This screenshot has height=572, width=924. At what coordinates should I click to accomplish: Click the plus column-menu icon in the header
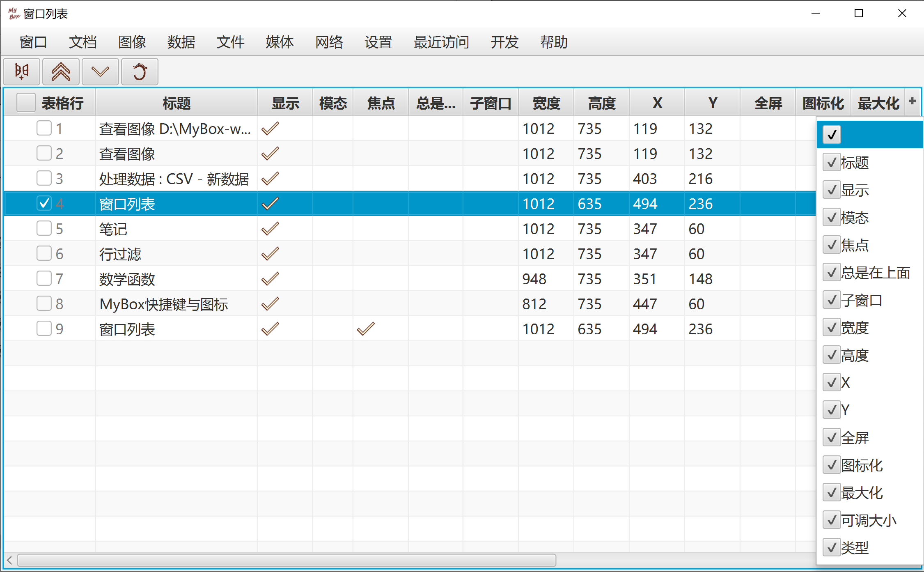[912, 101]
